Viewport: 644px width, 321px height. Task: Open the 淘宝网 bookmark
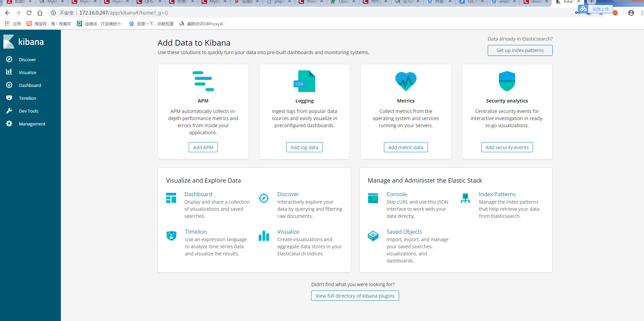pos(49,24)
